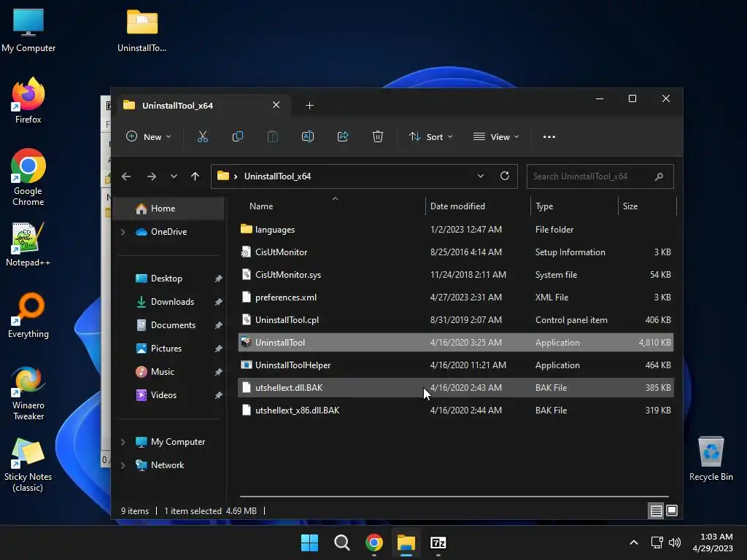Go back with the left arrow

(x=126, y=176)
